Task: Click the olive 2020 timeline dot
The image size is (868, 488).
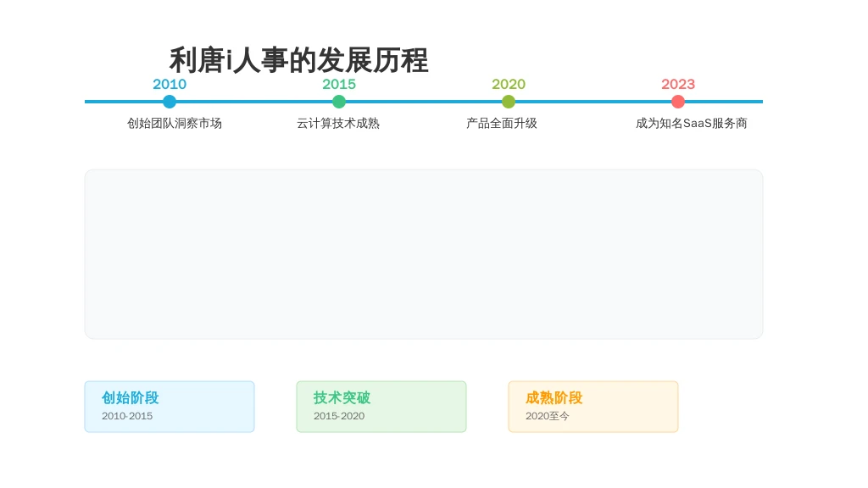Action: (509, 102)
